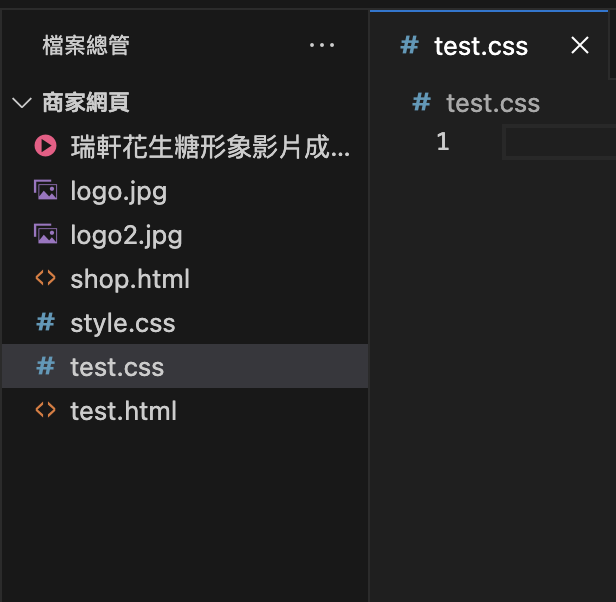
Task: Collapse the 商家網頁 folder chevron
Action: (21, 103)
